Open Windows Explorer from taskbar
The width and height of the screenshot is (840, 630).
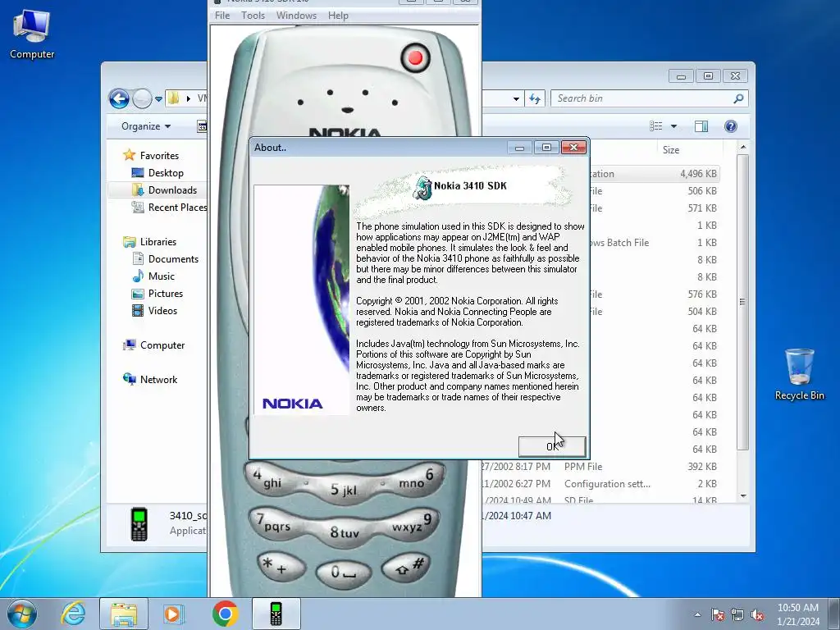124,614
